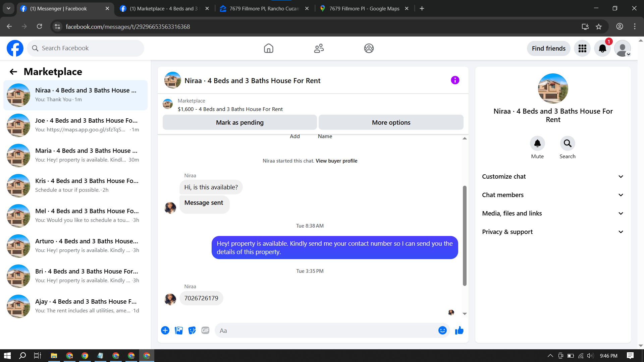644x362 pixels.
Task: Click the chat message scrollbar
Action: (x=465, y=235)
